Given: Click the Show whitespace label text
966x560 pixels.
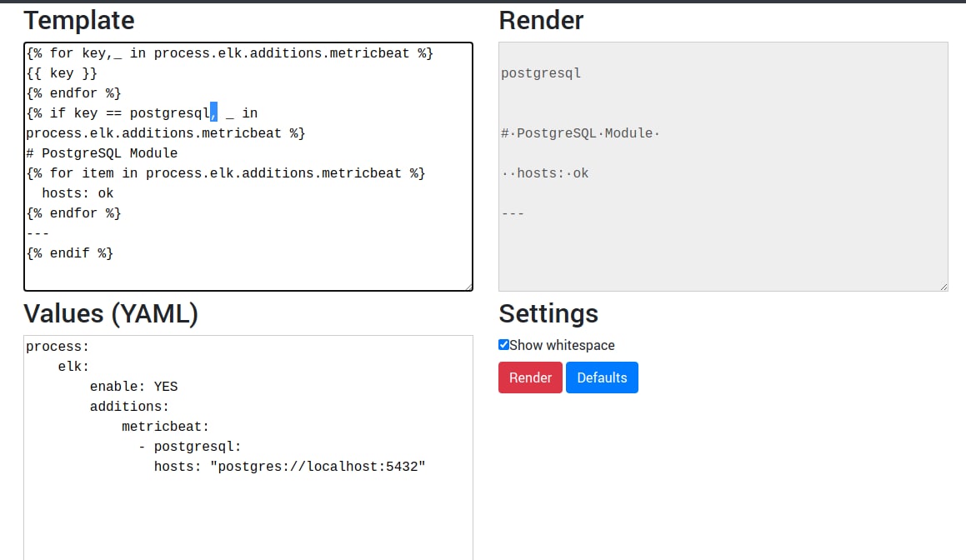Looking at the screenshot, I should [562, 345].
